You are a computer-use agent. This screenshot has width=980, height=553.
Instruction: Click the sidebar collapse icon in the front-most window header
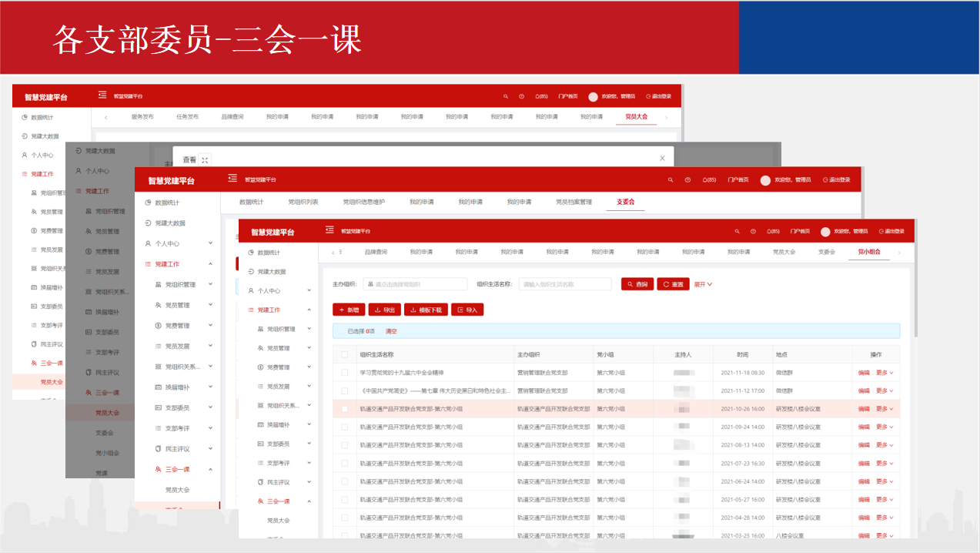pyautogui.click(x=330, y=230)
